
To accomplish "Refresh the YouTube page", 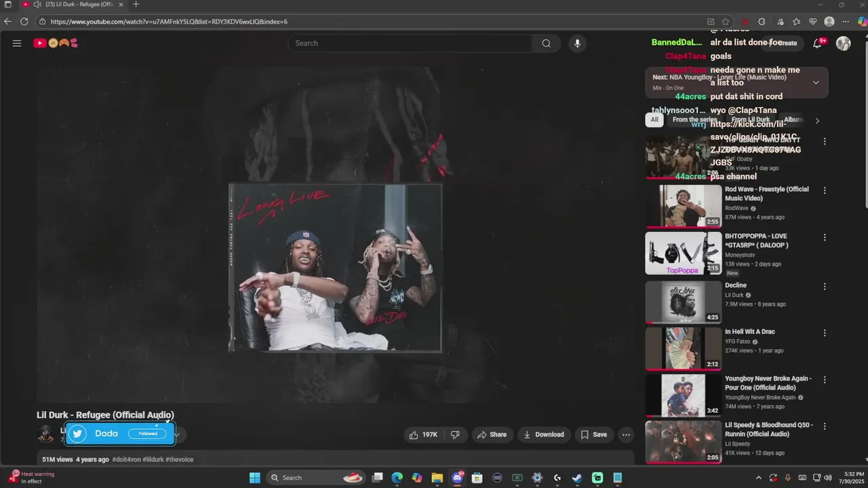I will coord(24,22).
